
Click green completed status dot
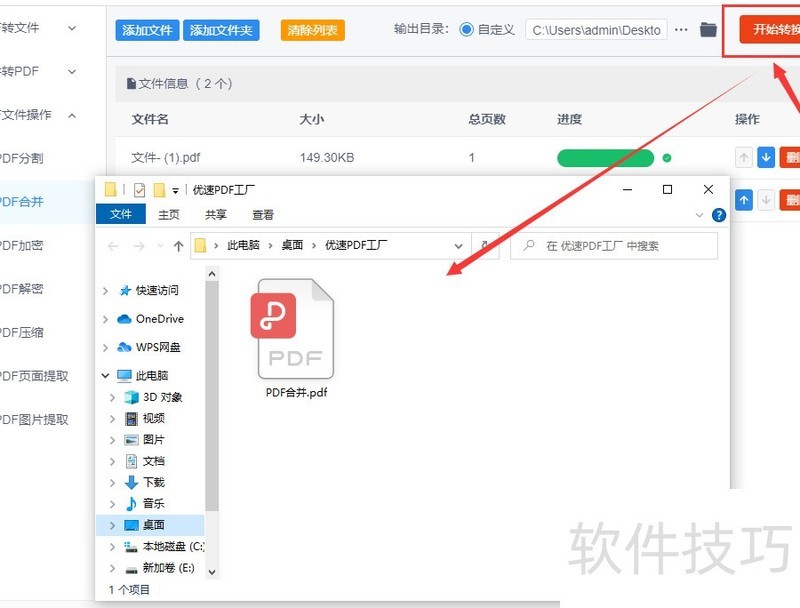click(666, 158)
